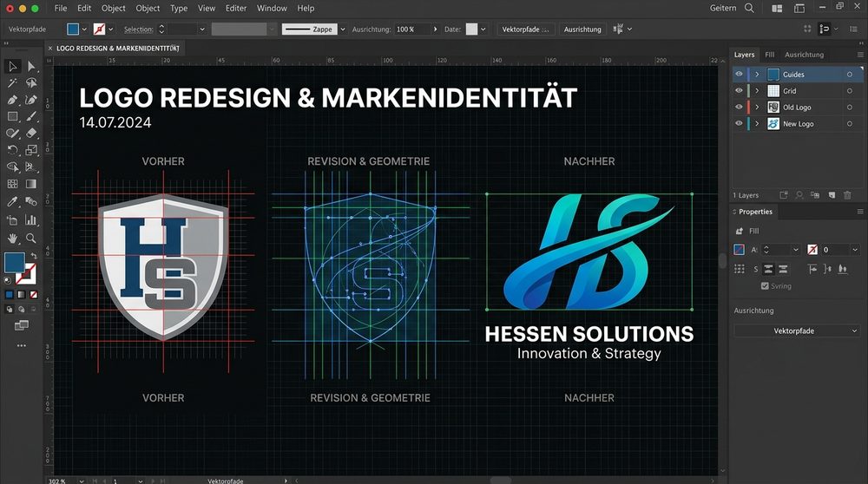Open control bar stroke color dropdown

[x=111, y=29]
